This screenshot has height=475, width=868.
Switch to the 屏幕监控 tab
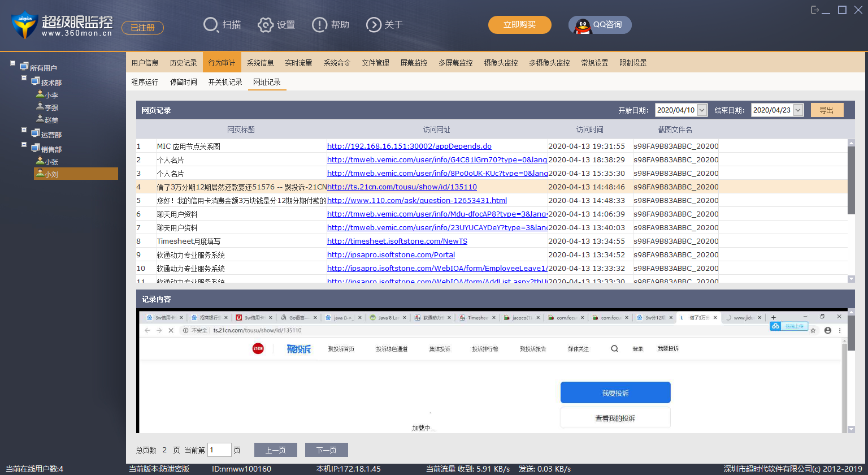tap(414, 63)
